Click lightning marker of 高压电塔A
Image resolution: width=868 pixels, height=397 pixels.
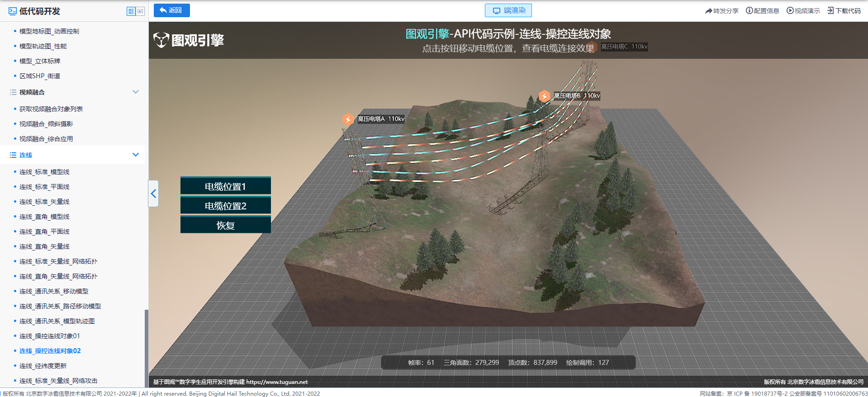point(348,119)
